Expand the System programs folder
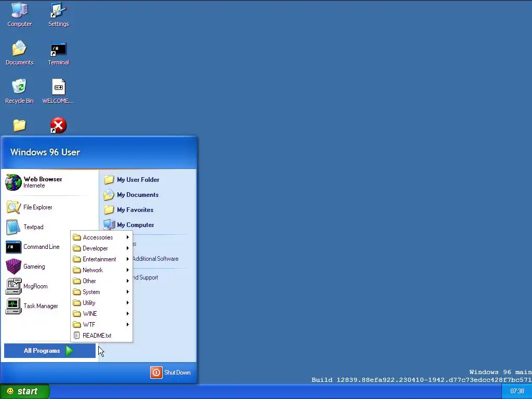Screen dimensions: 532x399 (x=101, y=292)
